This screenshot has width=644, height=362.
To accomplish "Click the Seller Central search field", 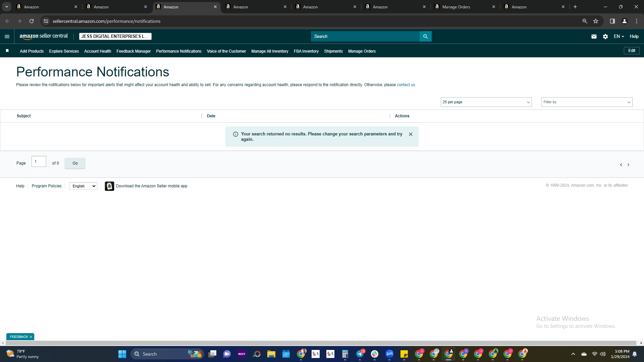I will [365, 37].
